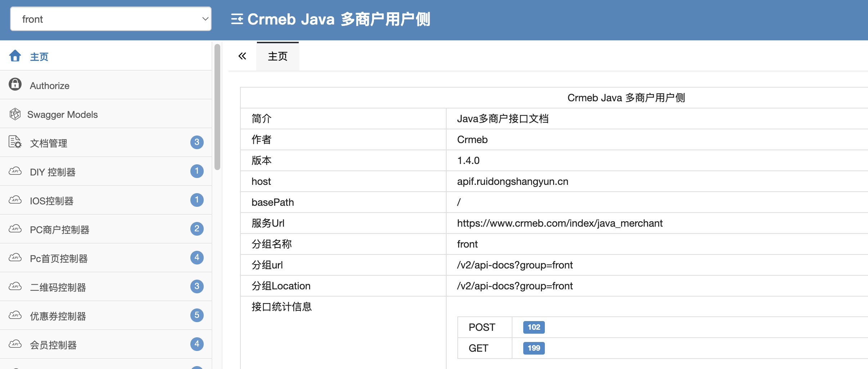The image size is (868, 369).
Task: Open the 主页 sidebar entry
Action: (x=106, y=56)
